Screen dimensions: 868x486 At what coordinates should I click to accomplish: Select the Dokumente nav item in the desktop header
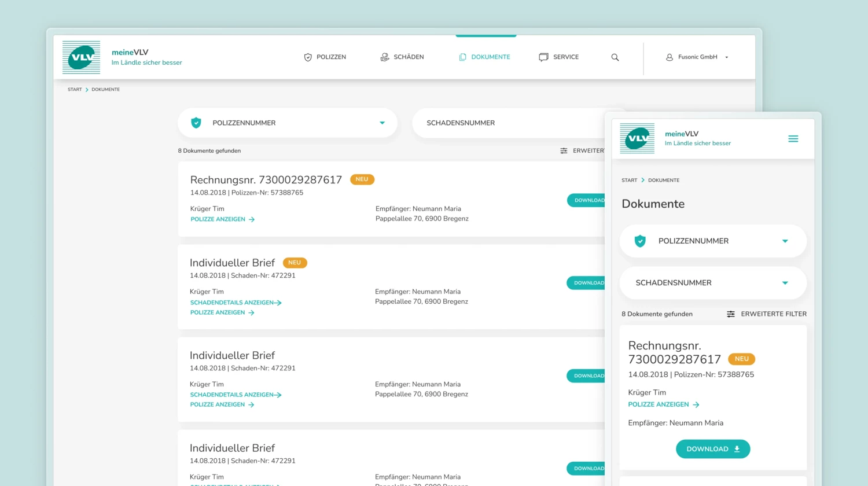484,57
